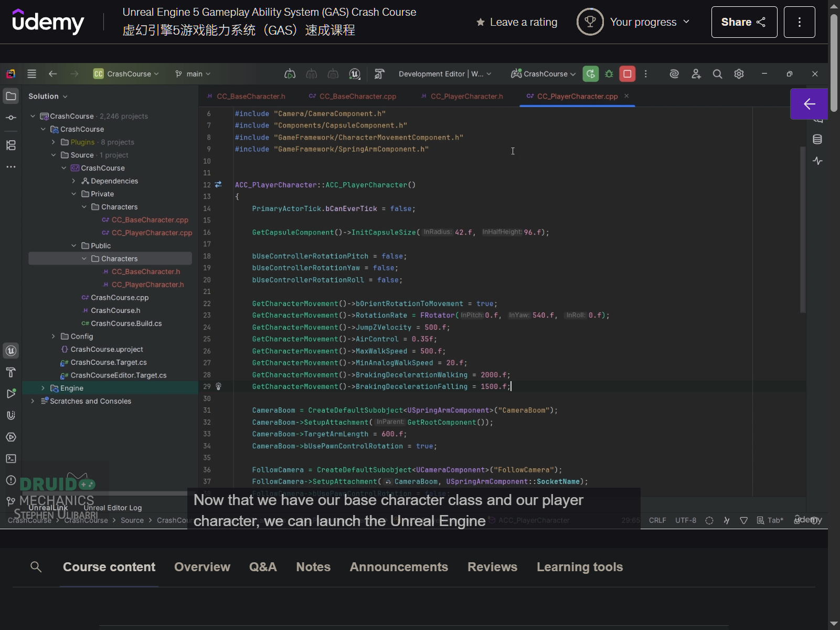The height and width of the screenshot is (630, 840).
Task: Open the Run tool window play icon
Action: coord(11,394)
